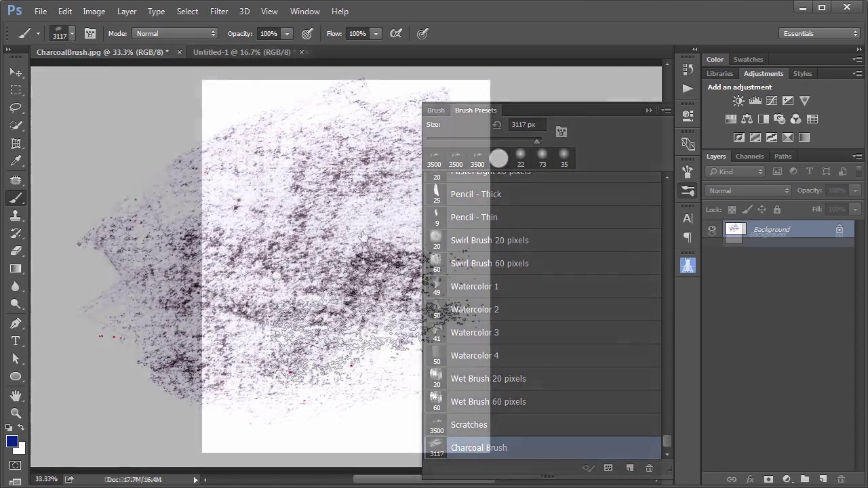Image resolution: width=868 pixels, height=488 pixels.
Task: Open the layer Kind filter dropdown
Action: pyautogui.click(x=735, y=171)
